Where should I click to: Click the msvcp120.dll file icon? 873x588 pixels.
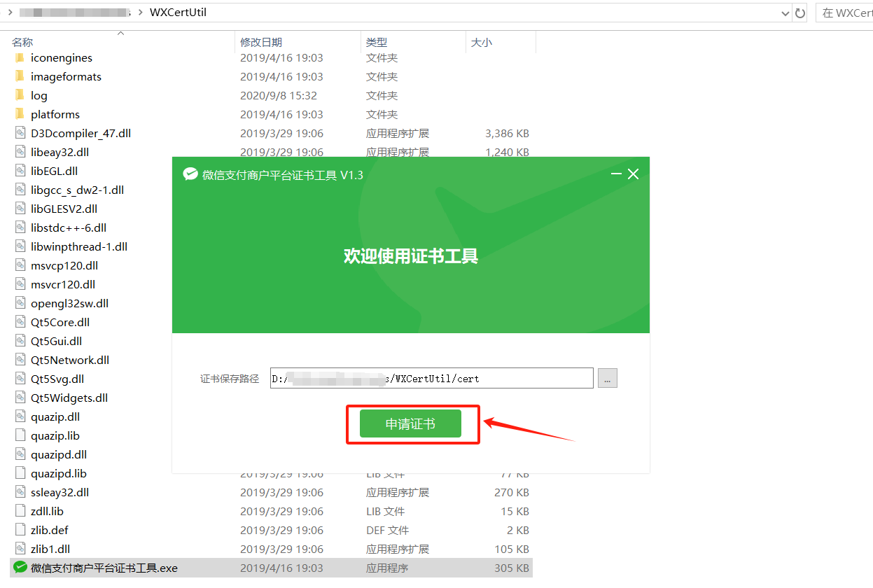[x=20, y=265]
